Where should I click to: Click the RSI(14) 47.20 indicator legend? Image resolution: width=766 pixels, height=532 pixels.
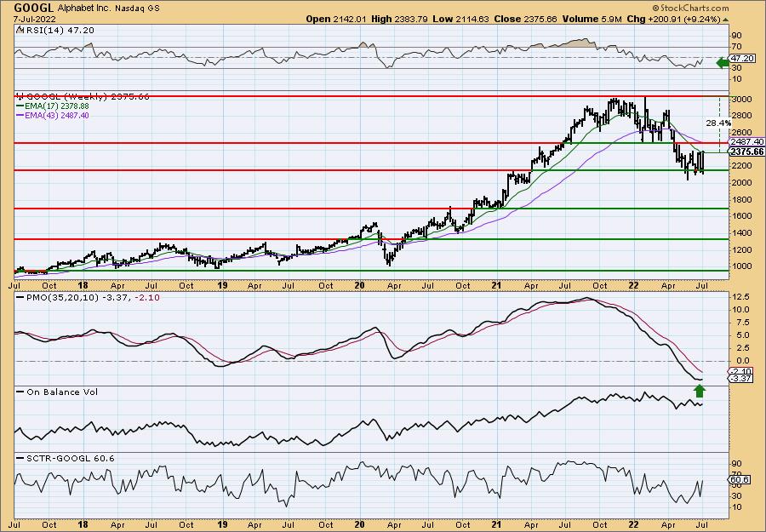pos(55,30)
